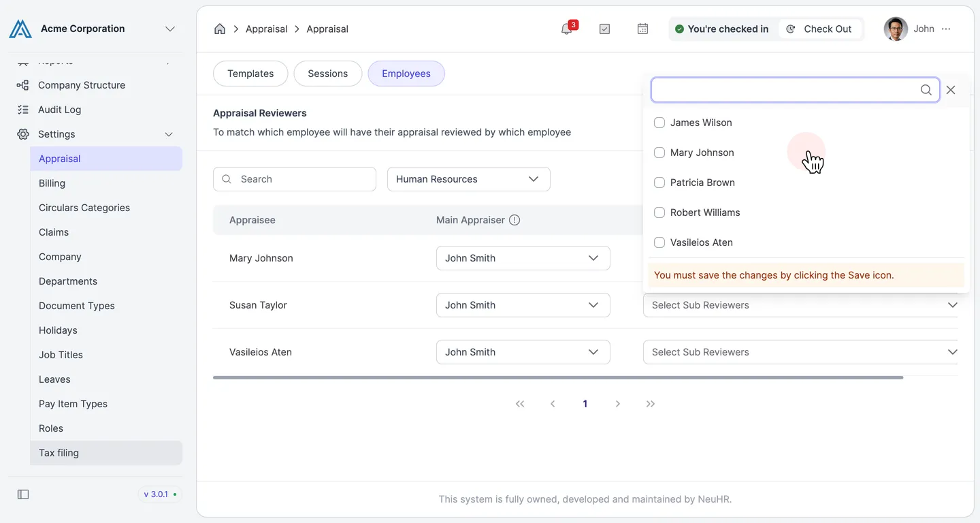Click John's profile avatar
Viewport: 980px width, 523px height.
[896, 29]
